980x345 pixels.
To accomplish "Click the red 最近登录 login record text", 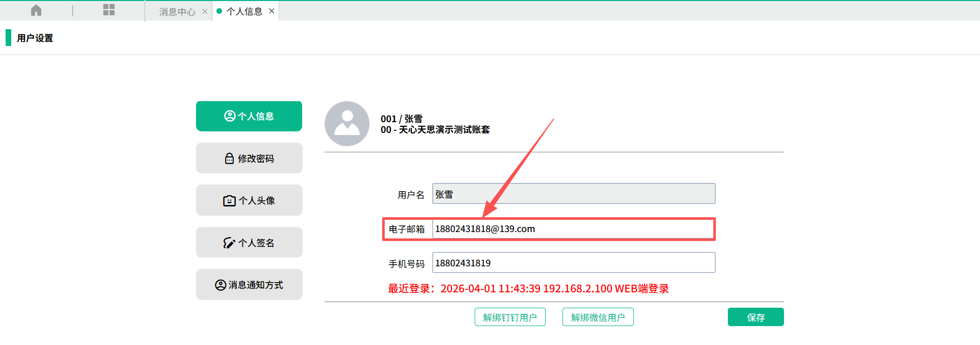I will pyautogui.click(x=528, y=289).
